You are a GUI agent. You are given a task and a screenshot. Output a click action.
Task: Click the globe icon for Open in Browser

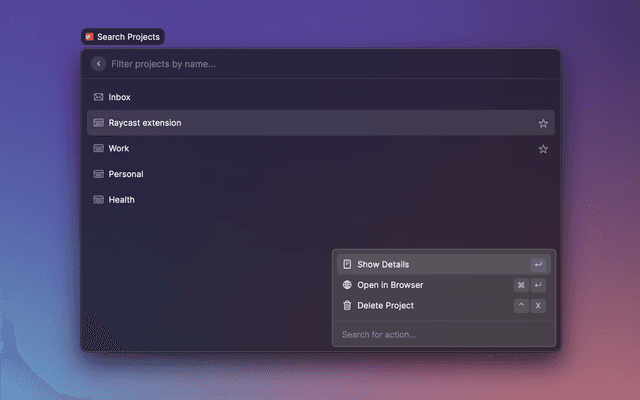coord(347,285)
